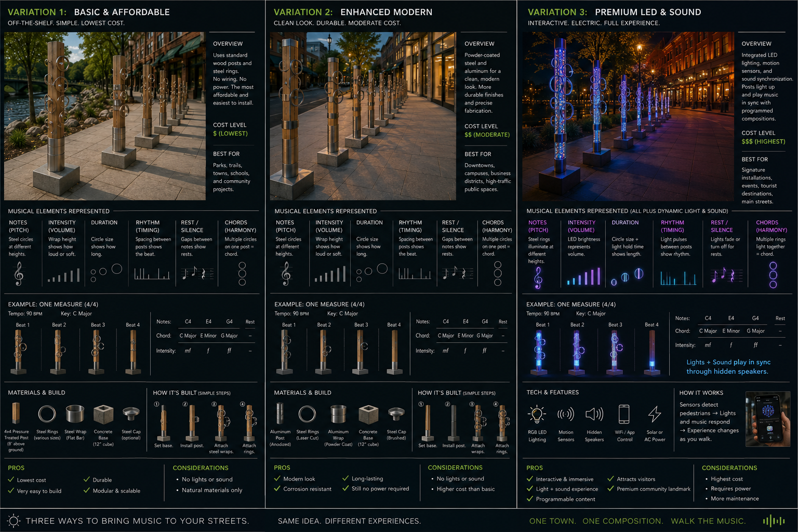The width and height of the screenshot is (798, 532).
Task: Click the 'Programmable content' pro
Action: [565, 499]
